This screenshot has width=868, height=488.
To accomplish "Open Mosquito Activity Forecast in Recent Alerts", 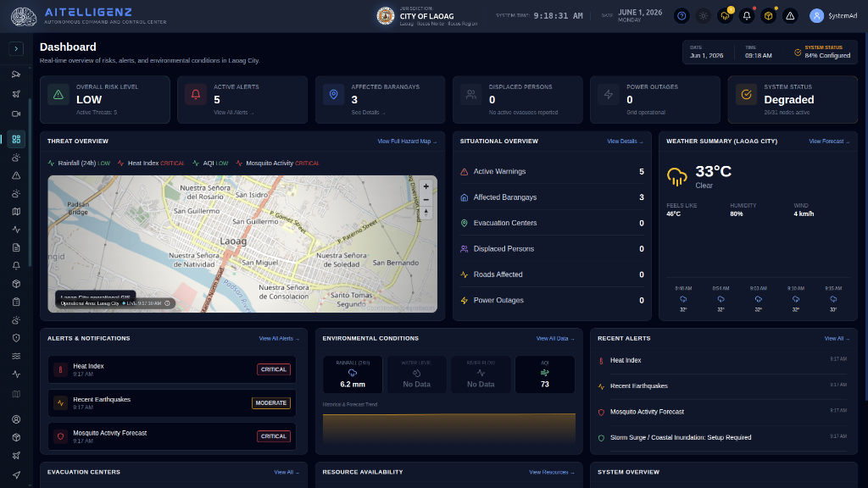I will [722, 412].
